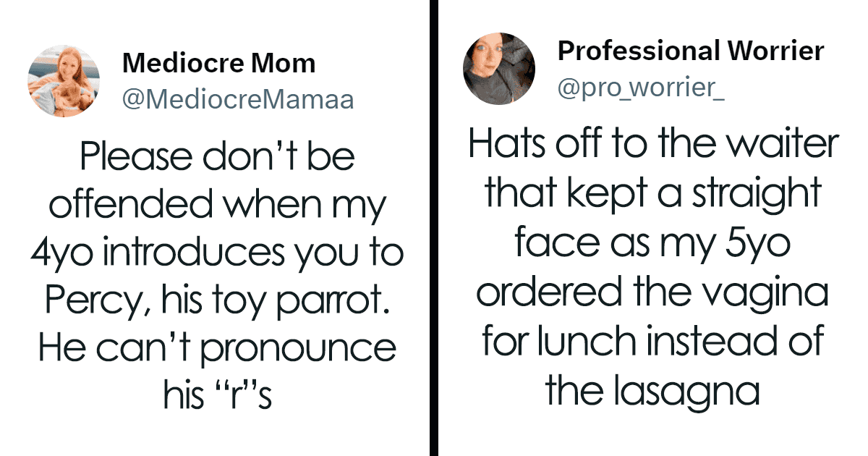Click the final line reading his "r"s

click(x=217, y=397)
